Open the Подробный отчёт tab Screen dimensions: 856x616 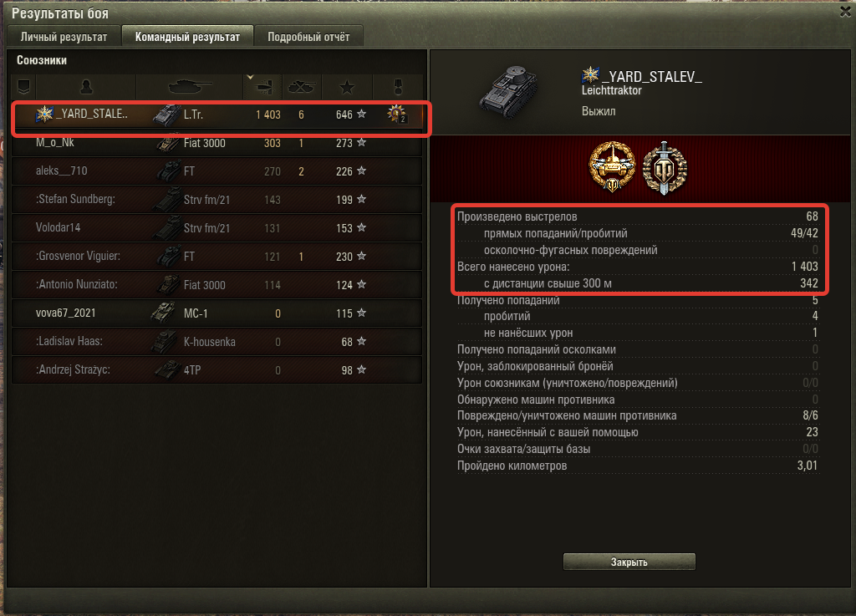click(x=308, y=37)
